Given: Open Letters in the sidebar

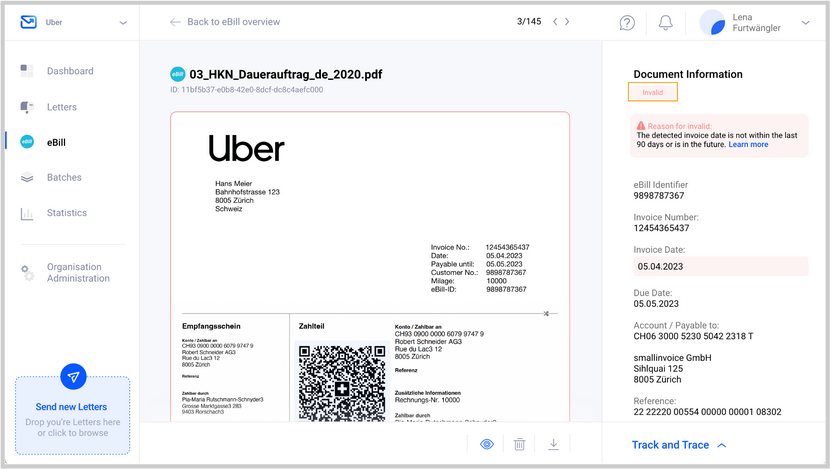Looking at the screenshot, I should coord(61,107).
